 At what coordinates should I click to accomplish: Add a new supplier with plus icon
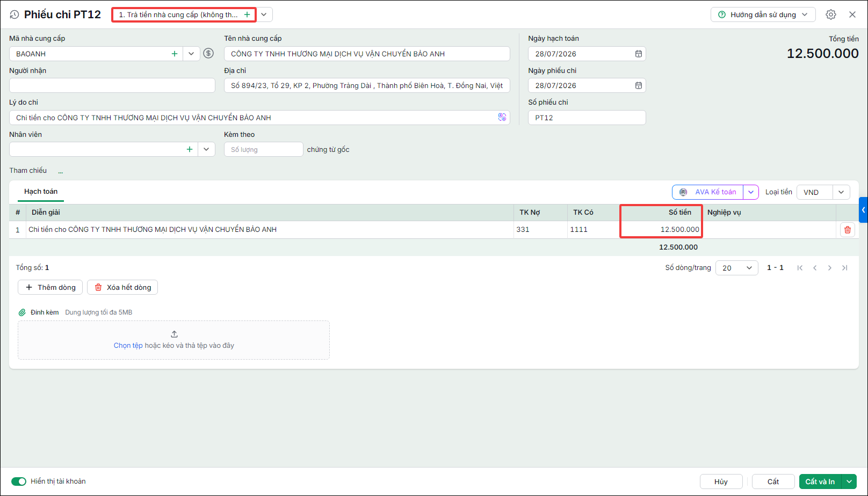pos(175,54)
